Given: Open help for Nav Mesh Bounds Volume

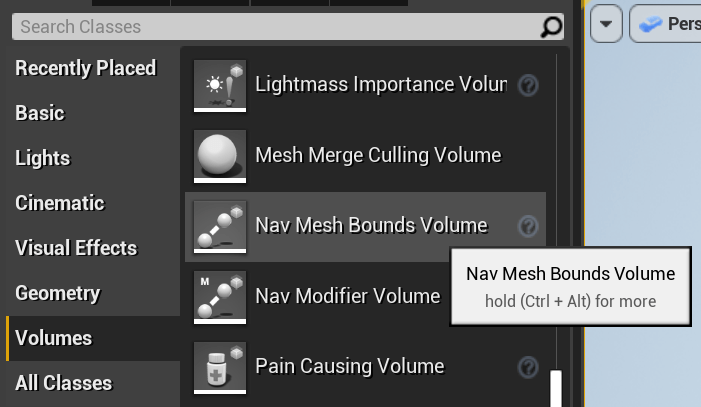Looking at the screenshot, I should click(x=528, y=226).
